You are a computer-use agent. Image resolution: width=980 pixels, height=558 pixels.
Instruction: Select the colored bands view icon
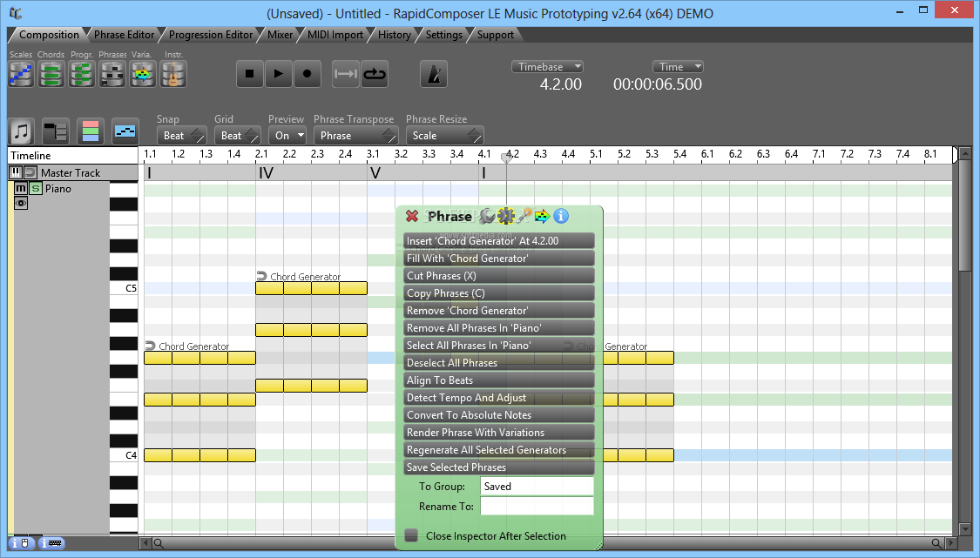click(x=91, y=131)
